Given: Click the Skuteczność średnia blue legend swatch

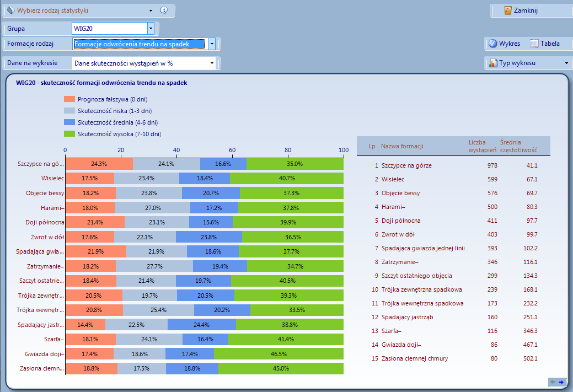Looking at the screenshot, I should 69,122.
